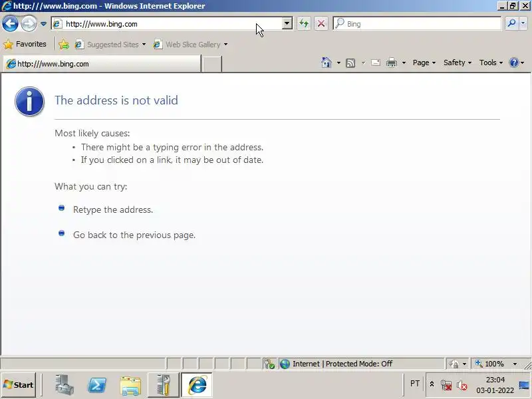
Task: Click "Internet | Protected Mode: Off" status text
Action: coord(342,364)
